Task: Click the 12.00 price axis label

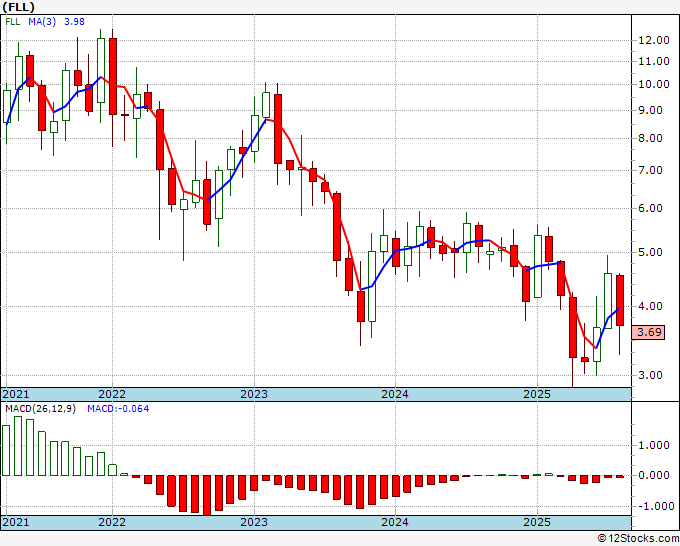Action: (654, 40)
